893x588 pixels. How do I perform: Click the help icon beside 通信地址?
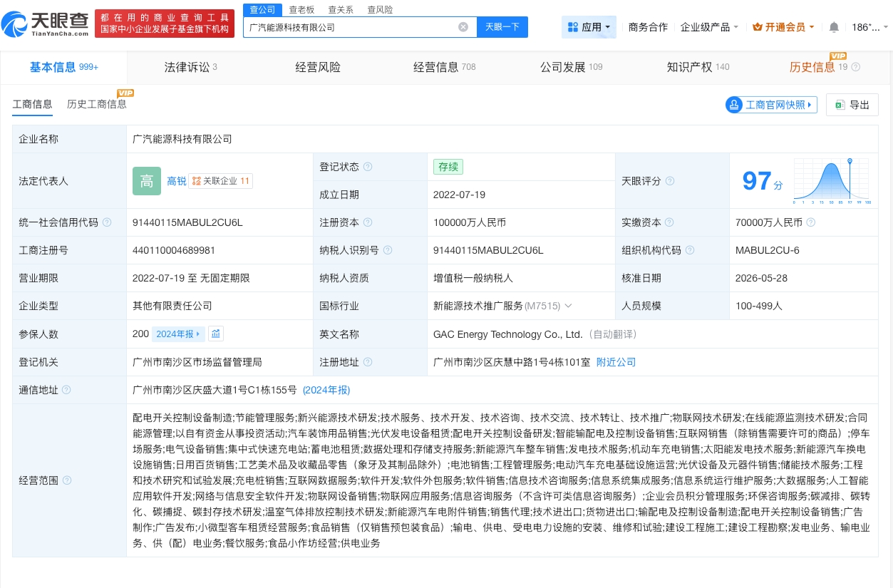[66, 390]
